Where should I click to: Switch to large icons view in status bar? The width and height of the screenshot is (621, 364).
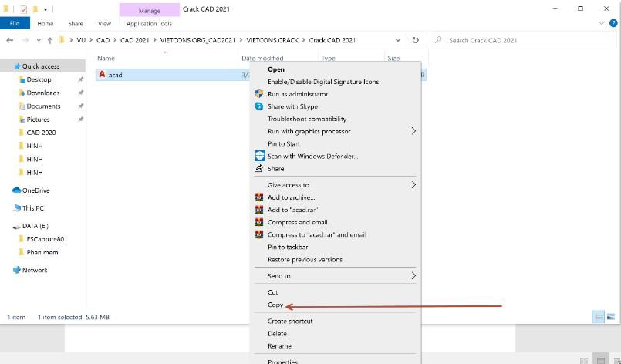coord(611,317)
